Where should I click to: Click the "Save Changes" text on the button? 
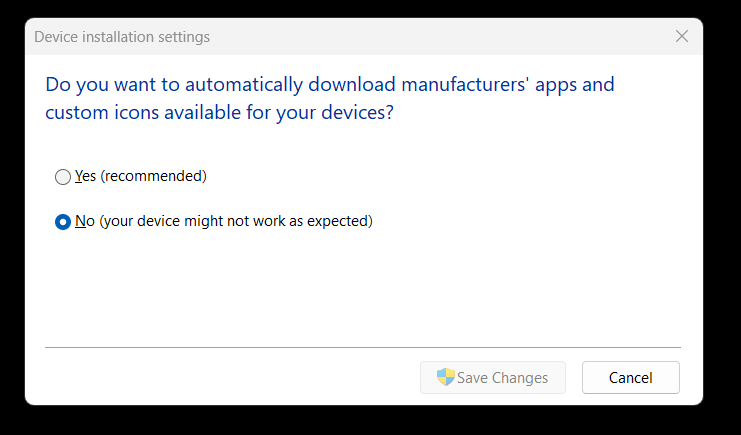point(502,378)
